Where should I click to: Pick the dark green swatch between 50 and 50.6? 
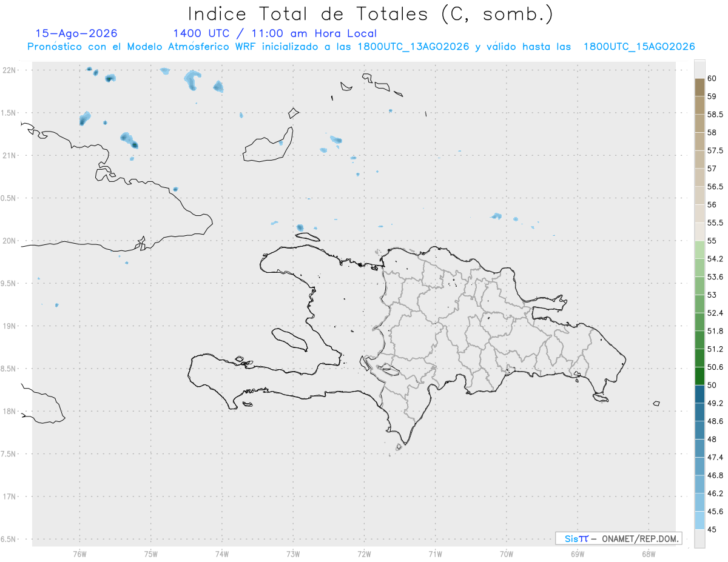tap(699, 376)
